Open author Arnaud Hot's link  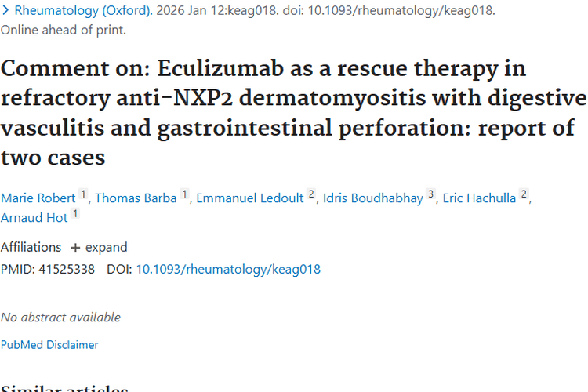tap(34, 218)
